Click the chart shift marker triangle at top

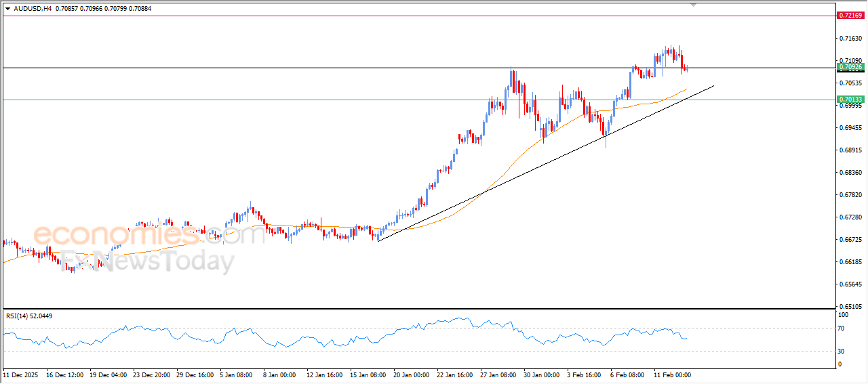[693, 4]
